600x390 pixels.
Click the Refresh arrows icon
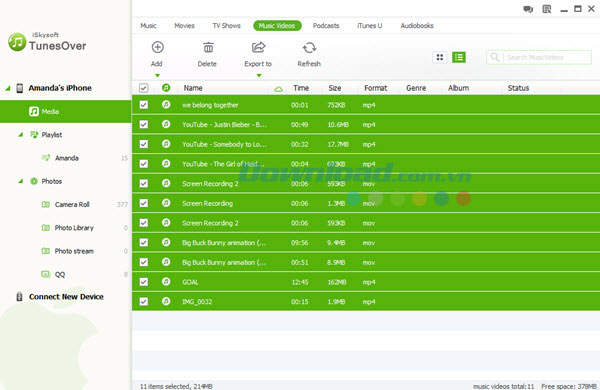coord(309,48)
